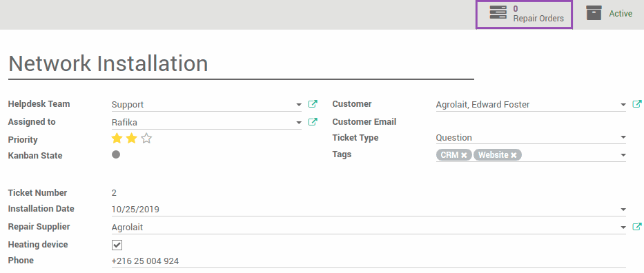Expand the Helpdesk Team dropdown
This screenshot has height=273, width=644.
point(299,105)
